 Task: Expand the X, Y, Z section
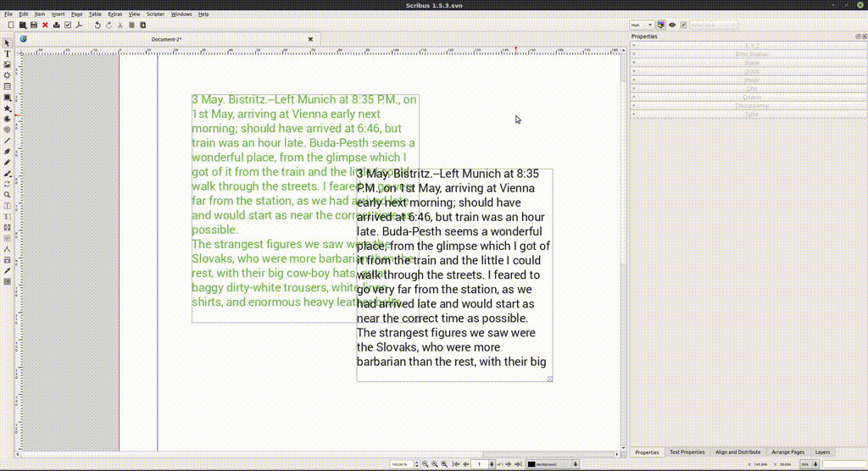pyautogui.click(x=751, y=46)
